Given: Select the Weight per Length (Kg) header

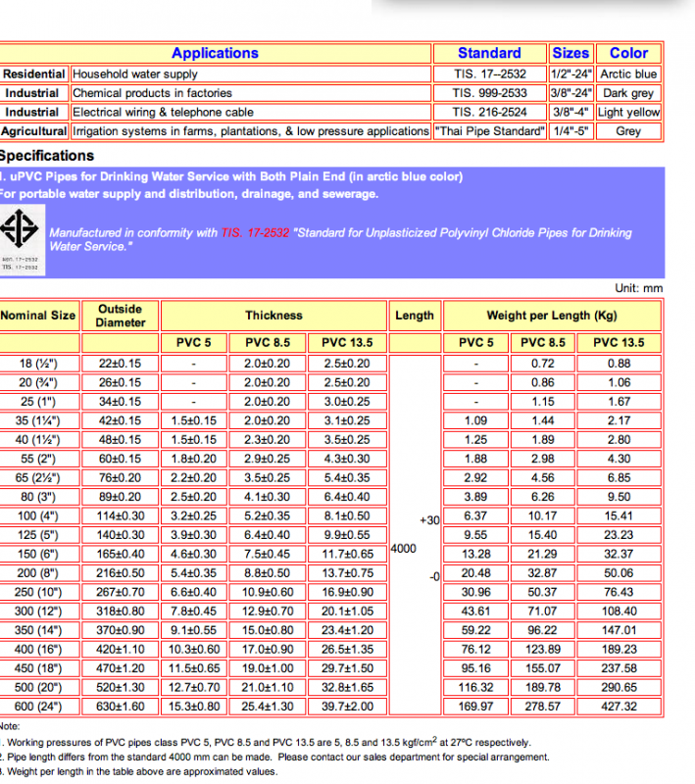Looking at the screenshot, I should click(x=552, y=316).
